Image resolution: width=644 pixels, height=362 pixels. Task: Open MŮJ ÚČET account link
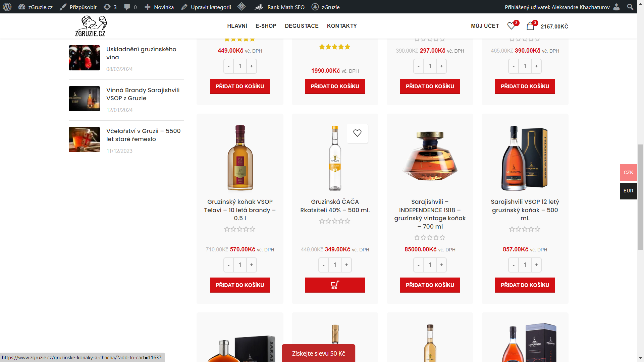click(x=485, y=26)
